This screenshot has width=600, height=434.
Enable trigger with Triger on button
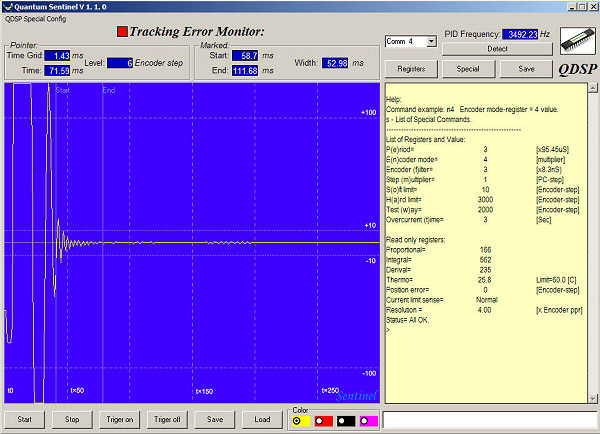click(119, 419)
